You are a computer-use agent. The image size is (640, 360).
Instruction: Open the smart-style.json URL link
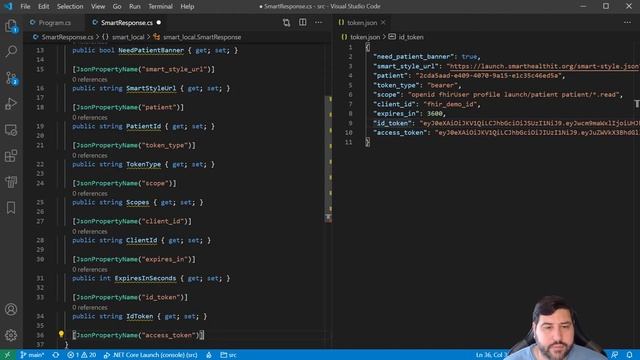click(543, 66)
